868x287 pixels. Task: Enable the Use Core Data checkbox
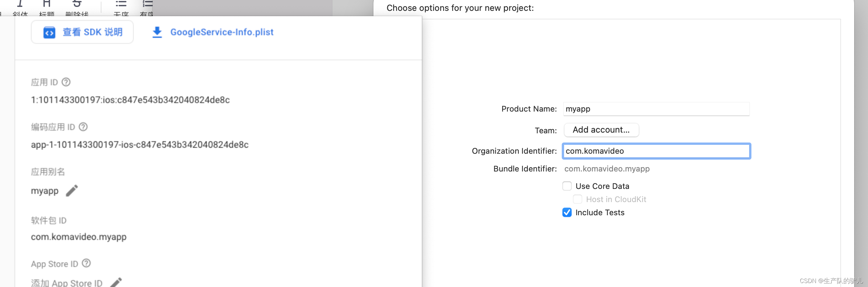click(x=567, y=186)
